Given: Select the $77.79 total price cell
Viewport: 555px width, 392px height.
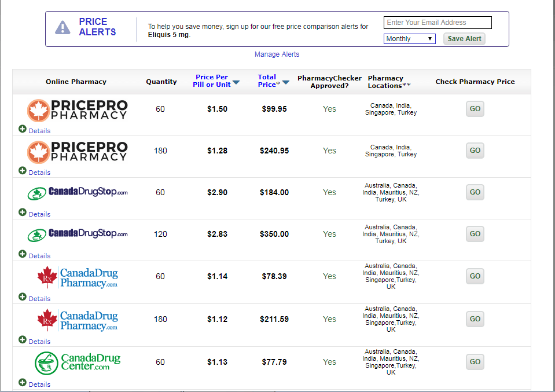Looking at the screenshot, I should 274,362.
